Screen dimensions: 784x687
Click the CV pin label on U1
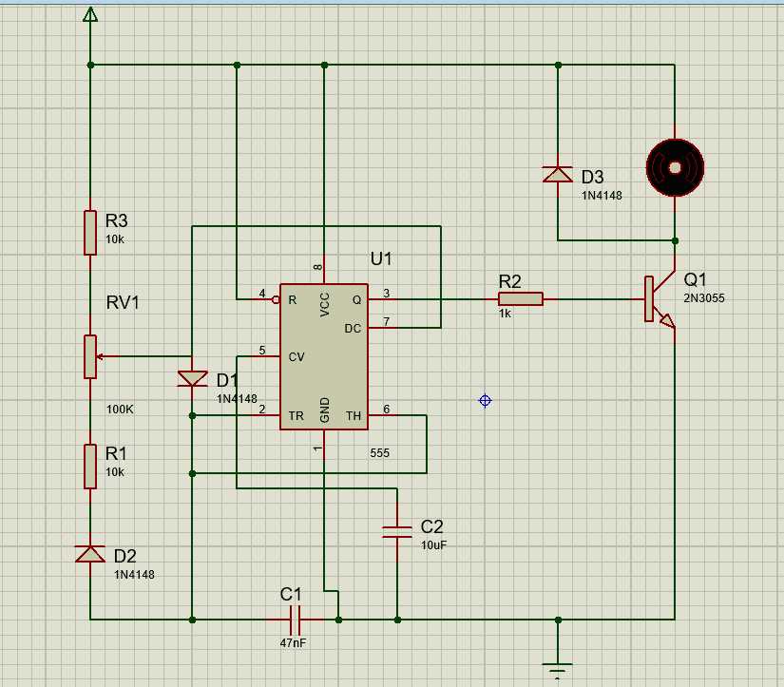[x=296, y=357]
